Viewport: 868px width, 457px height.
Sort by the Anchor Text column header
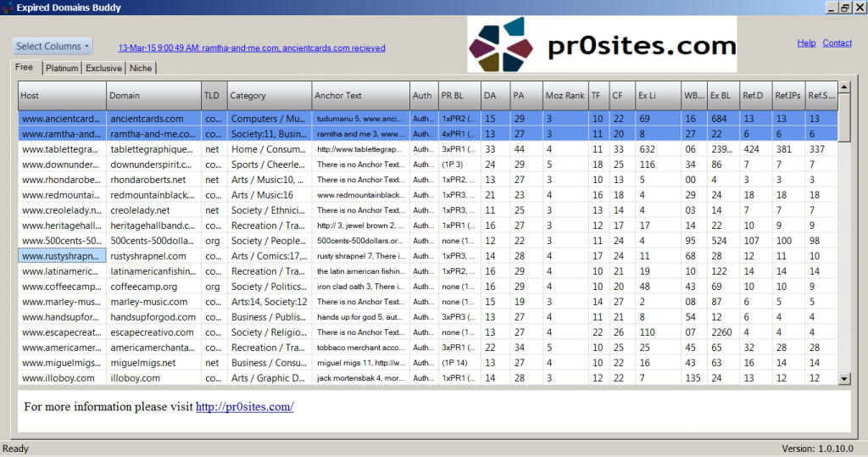point(361,95)
